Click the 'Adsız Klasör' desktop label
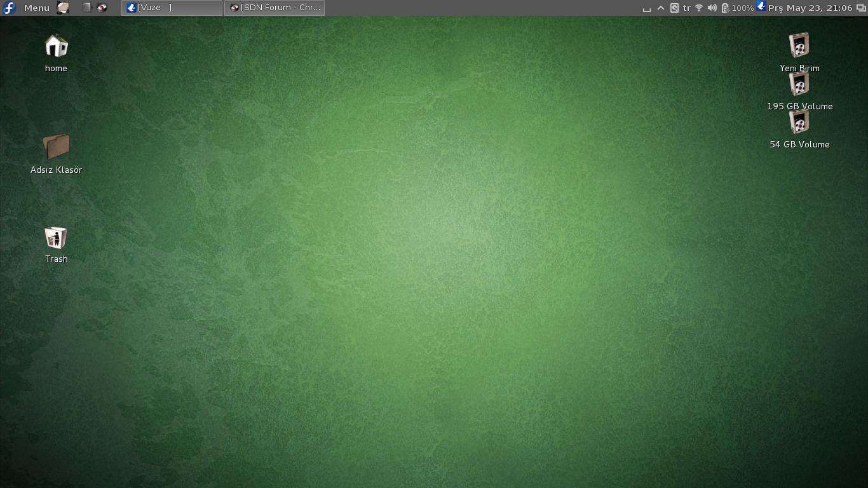 [x=56, y=170]
